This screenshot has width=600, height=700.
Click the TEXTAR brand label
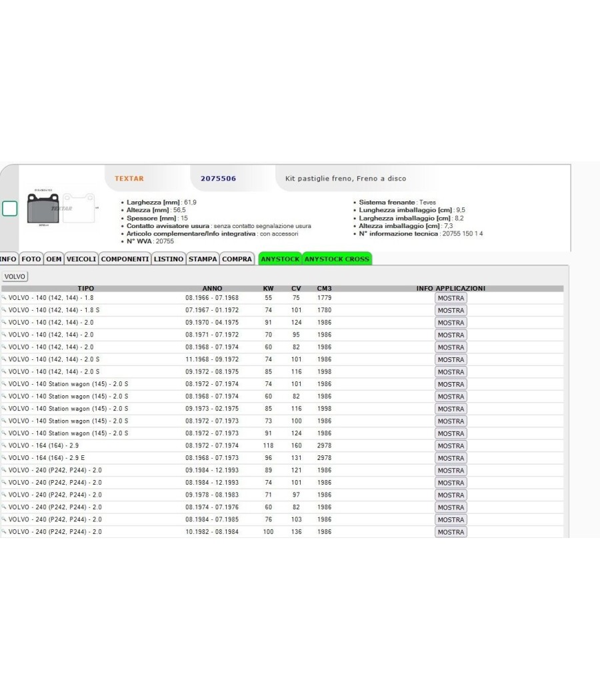(129, 179)
